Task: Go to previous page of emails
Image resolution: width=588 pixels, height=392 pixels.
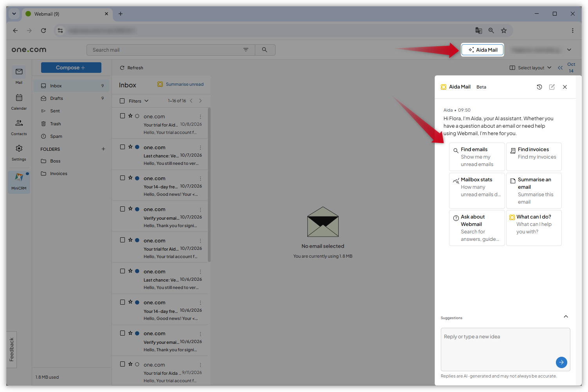Action: pos(191,101)
